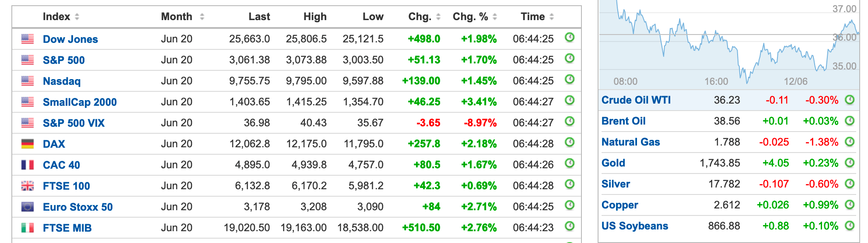Open the SmallCap 2000 link
The height and width of the screenshot is (243, 868).
(80, 102)
